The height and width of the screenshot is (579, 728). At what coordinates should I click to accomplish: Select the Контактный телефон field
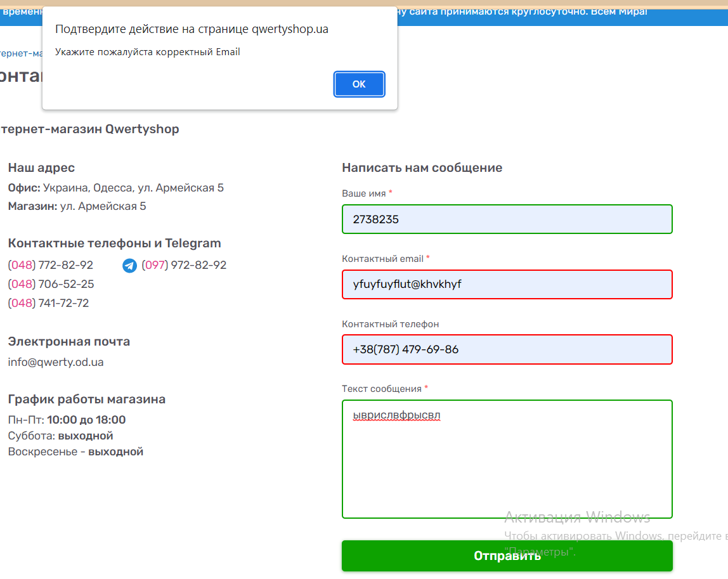coord(507,349)
